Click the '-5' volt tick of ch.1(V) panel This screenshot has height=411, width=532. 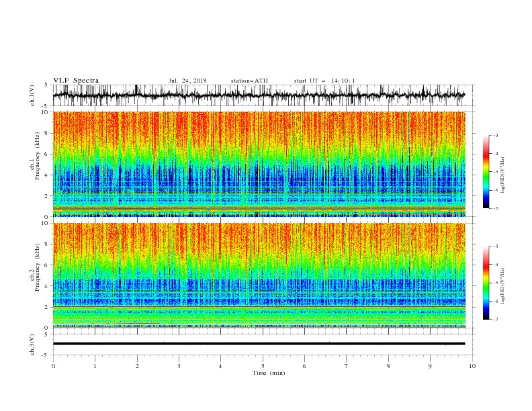tap(46, 106)
